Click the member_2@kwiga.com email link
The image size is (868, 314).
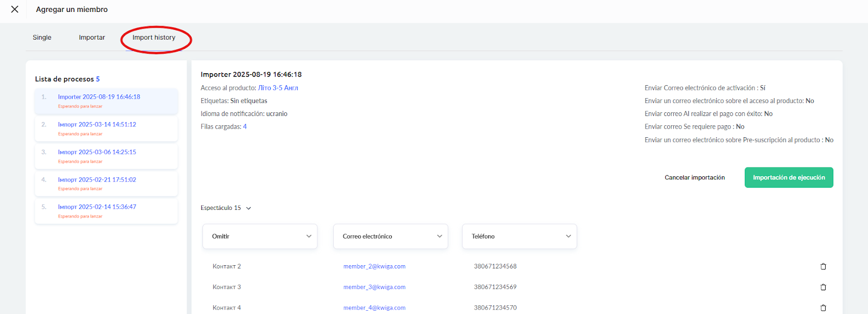pyautogui.click(x=374, y=266)
